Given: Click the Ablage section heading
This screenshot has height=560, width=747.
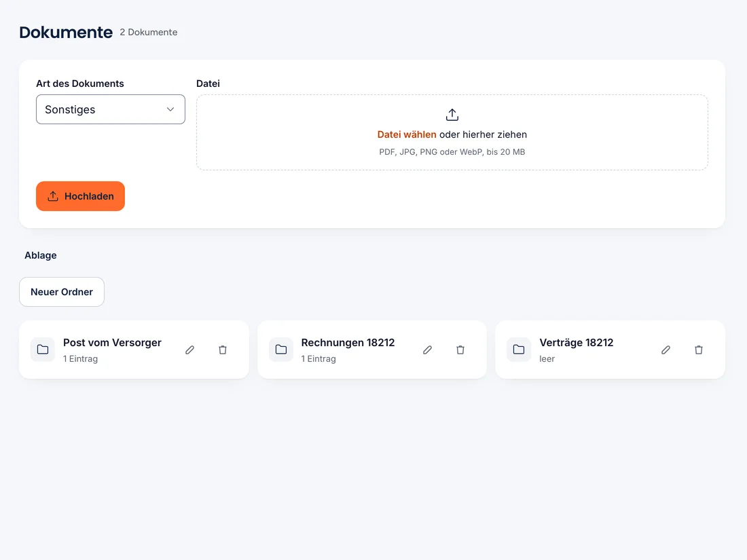Looking at the screenshot, I should pyautogui.click(x=41, y=255).
